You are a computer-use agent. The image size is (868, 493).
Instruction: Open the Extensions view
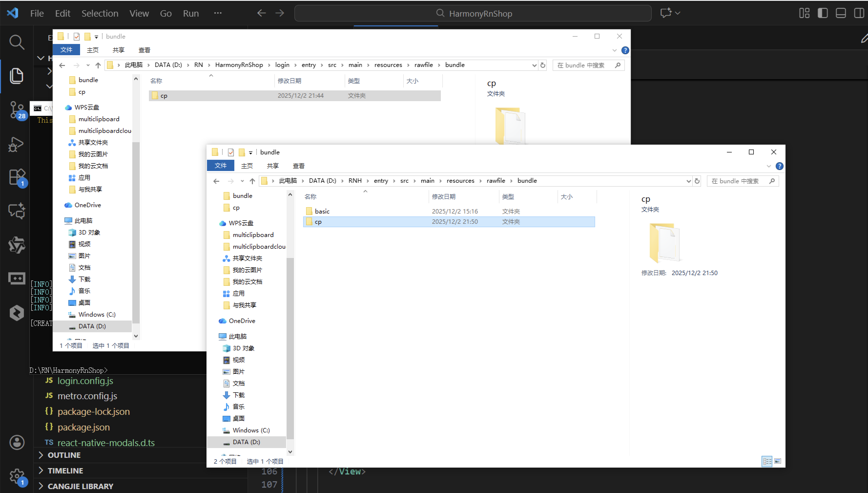click(x=16, y=177)
